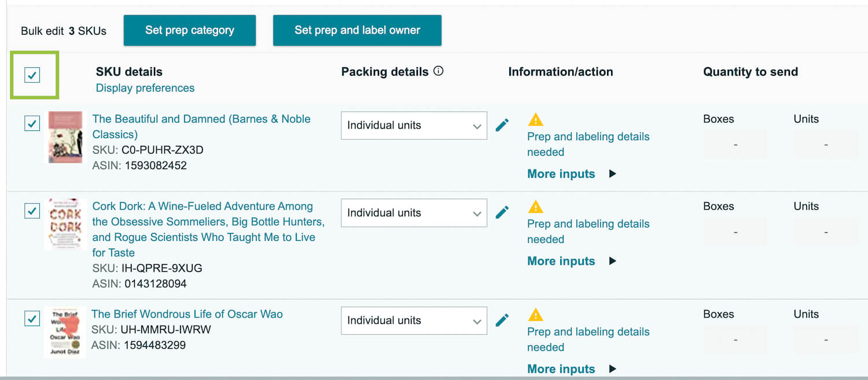Click pencil edit icon for Beautiful and Damned
The image size is (868, 380).
(x=502, y=125)
